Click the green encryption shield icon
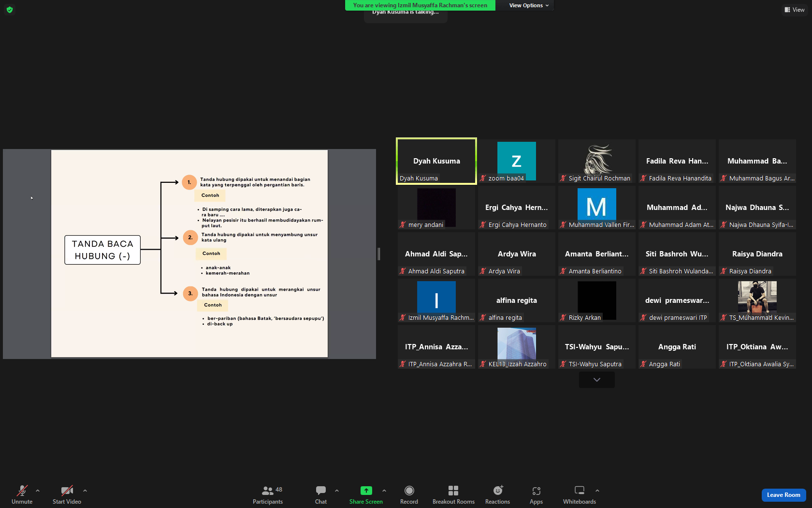 coord(10,10)
